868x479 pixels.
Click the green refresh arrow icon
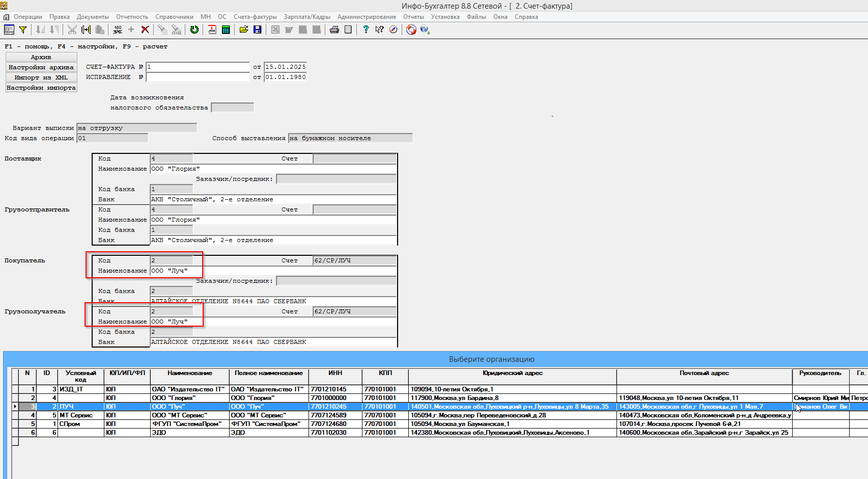pyautogui.click(x=194, y=30)
